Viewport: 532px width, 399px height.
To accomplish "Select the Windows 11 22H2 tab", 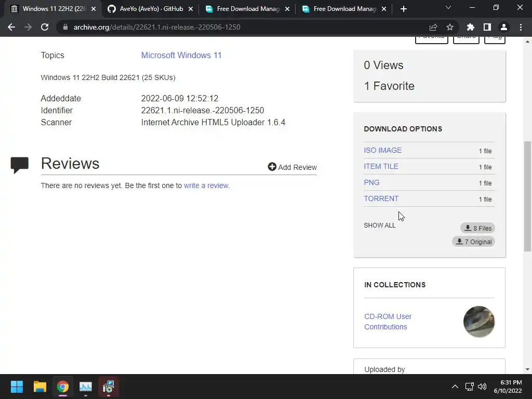I will (x=54, y=9).
